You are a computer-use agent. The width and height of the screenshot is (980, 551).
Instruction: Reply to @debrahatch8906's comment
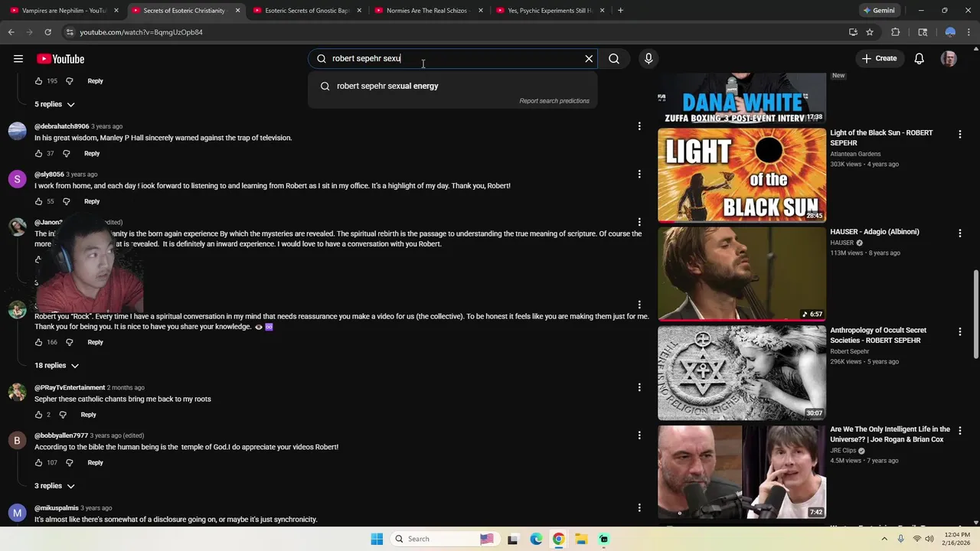92,154
